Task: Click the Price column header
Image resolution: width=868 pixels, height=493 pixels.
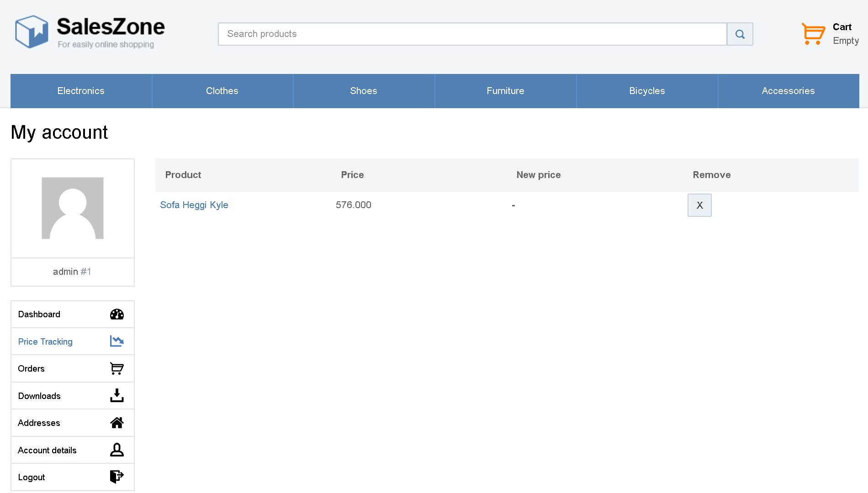Action: pos(352,175)
